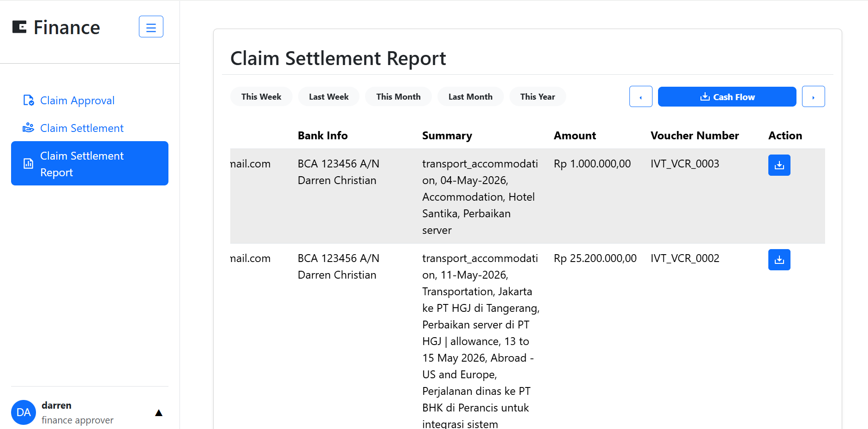This screenshot has width=868, height=429.
Task: Click the DA user avatar
Action: pyautogui.click(x=24, y=412)
